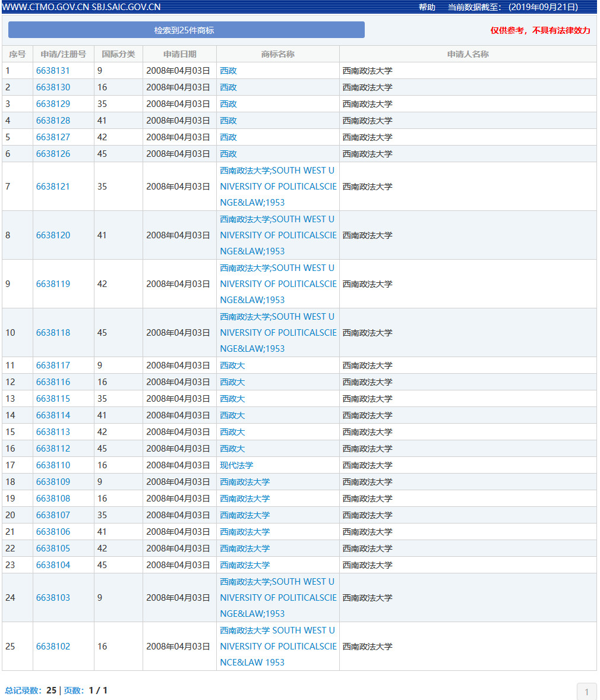
Task: Open registration number 6638110
Action: [53, 465]
